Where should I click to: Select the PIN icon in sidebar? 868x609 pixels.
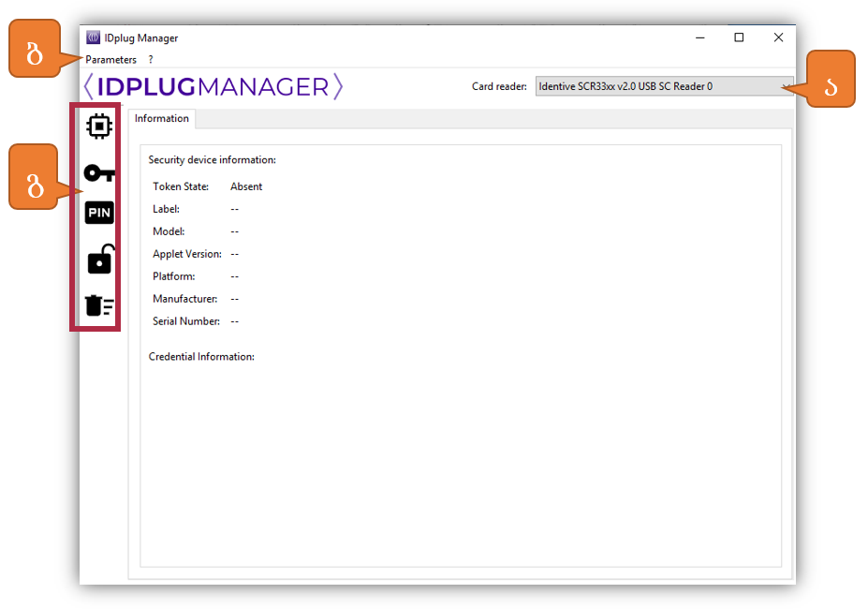(99, 214)
